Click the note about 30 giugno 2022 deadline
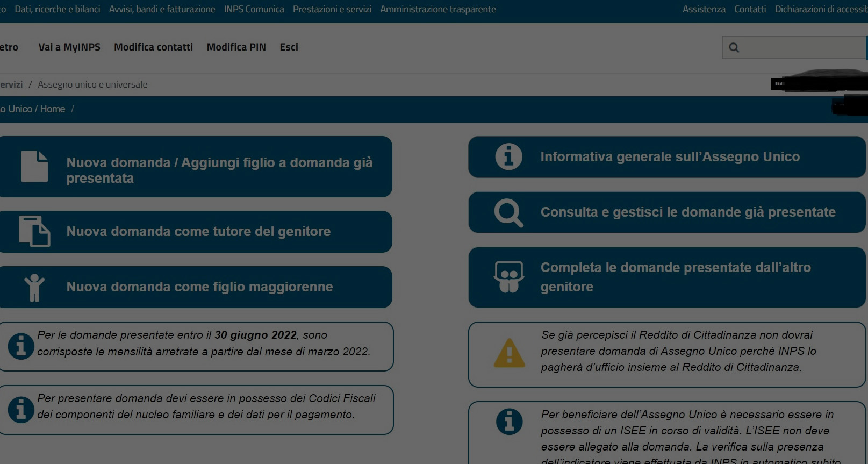 (204, 343)
